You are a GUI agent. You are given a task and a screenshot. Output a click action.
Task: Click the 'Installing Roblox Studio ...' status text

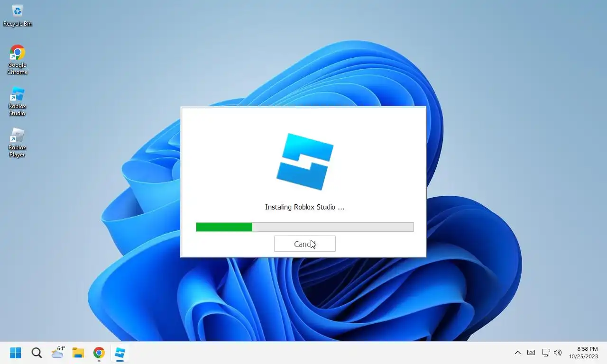pos(304,207)
